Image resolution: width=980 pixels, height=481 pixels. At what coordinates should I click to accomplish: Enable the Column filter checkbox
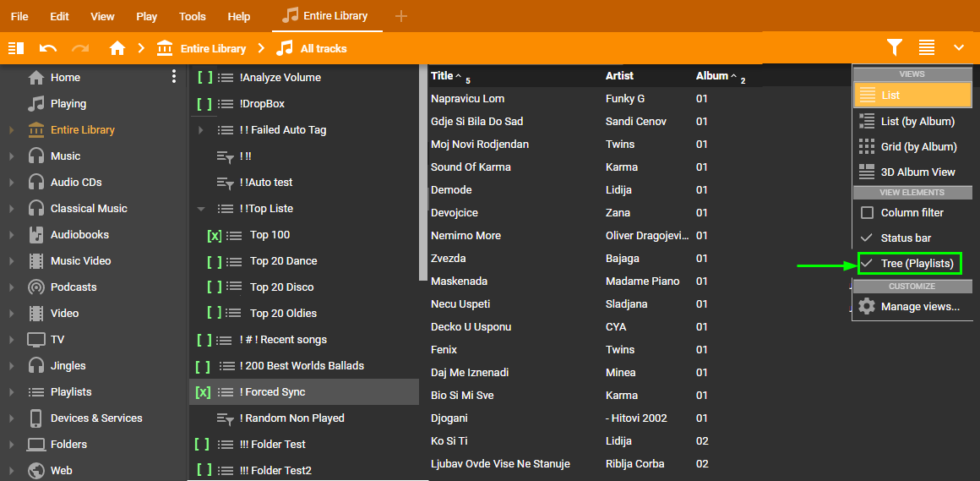tap(867, 213)
